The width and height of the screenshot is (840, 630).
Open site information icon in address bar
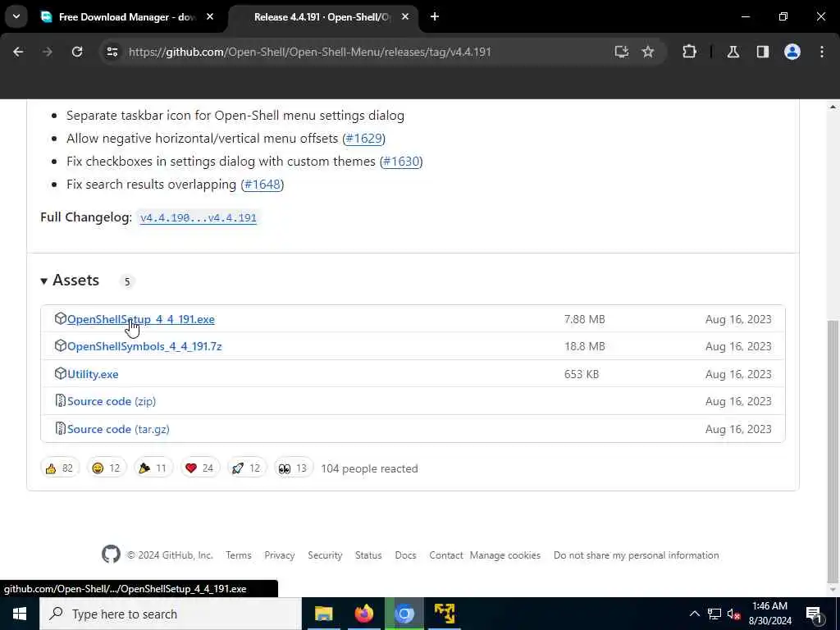click(112, 52)
